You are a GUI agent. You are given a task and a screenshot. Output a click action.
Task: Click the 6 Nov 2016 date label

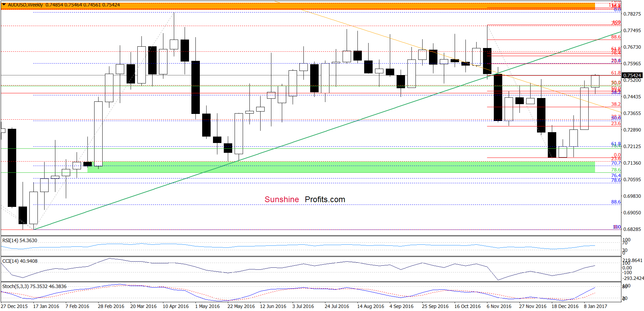499,306
